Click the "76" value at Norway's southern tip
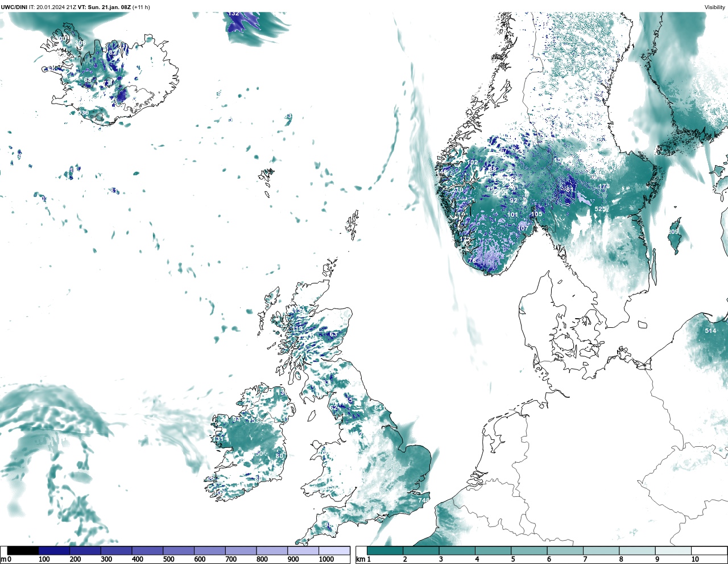 tap(472, 261)
